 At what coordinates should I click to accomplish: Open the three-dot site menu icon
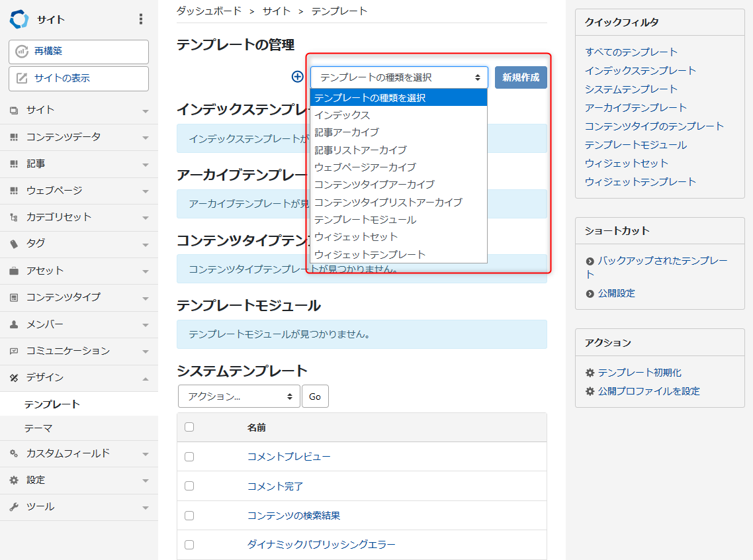point(141,19)
